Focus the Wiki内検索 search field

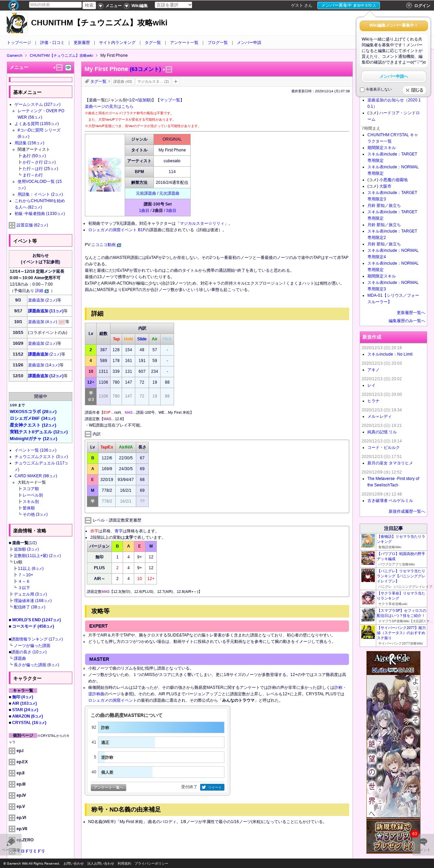point(55,5)
